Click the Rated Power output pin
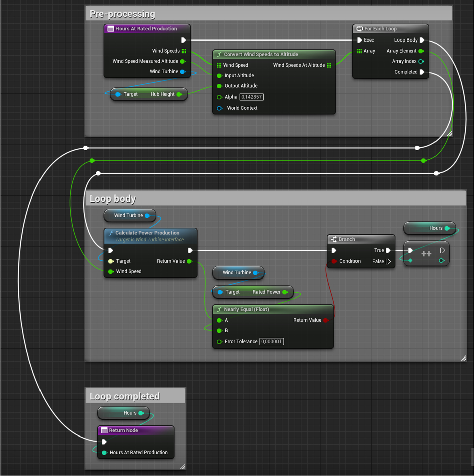Image resolution: width=474 pixels, height=476 pixels. tap(285, 292)
